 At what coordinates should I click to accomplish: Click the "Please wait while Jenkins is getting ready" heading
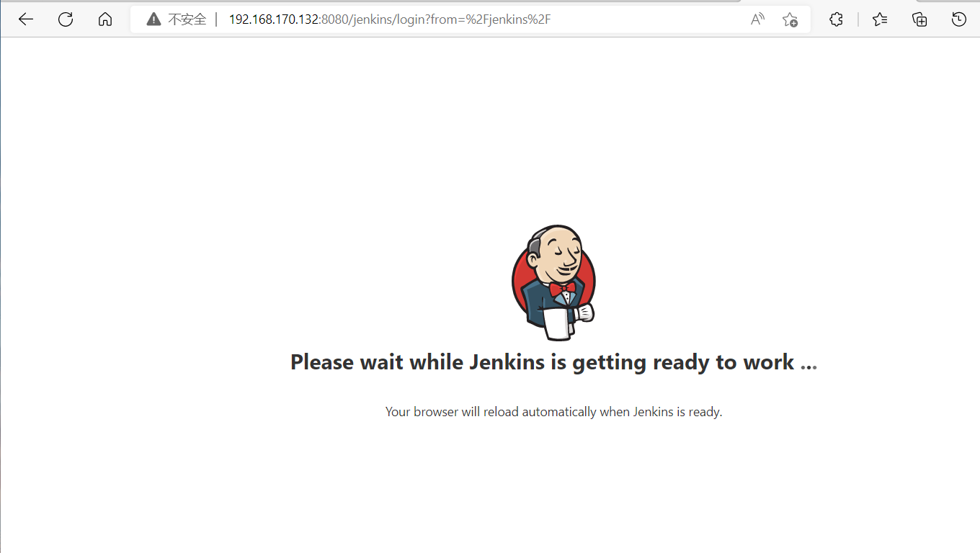[553, 361]
